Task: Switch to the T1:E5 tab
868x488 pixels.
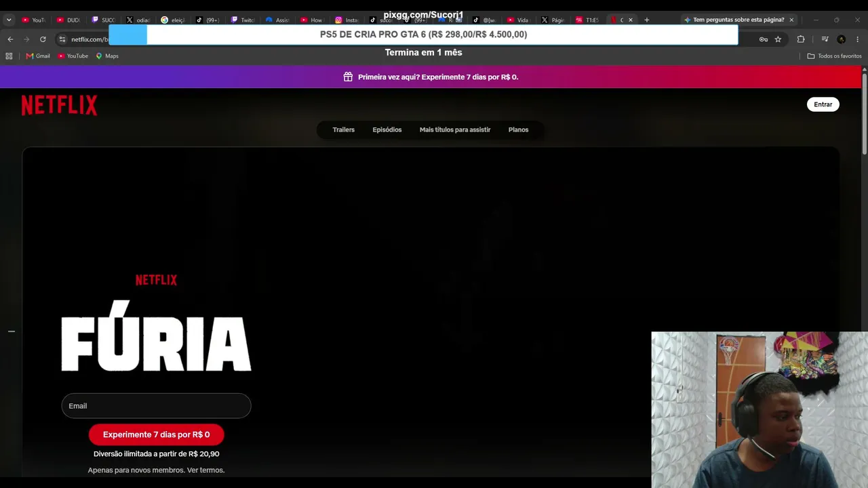Action: 587,20
